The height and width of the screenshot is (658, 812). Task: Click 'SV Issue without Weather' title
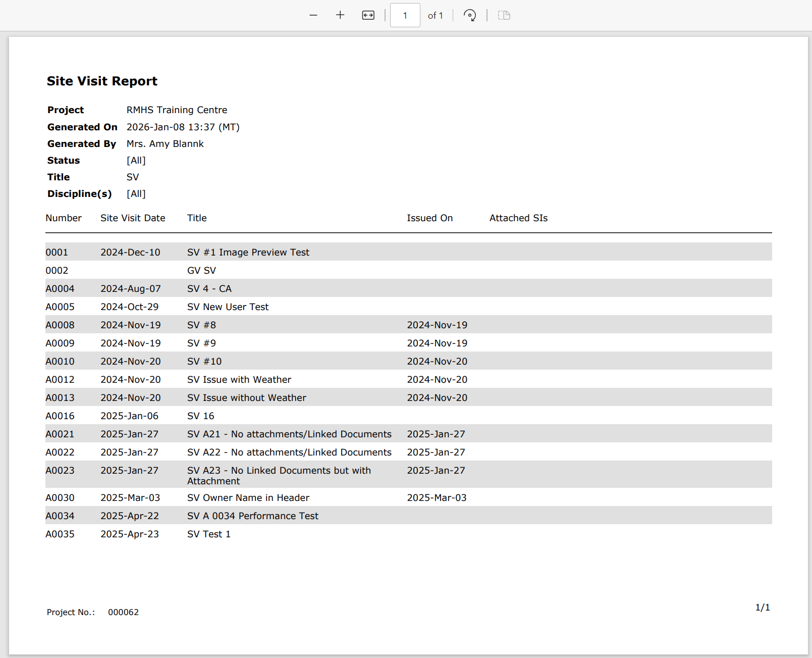[247, 398]
